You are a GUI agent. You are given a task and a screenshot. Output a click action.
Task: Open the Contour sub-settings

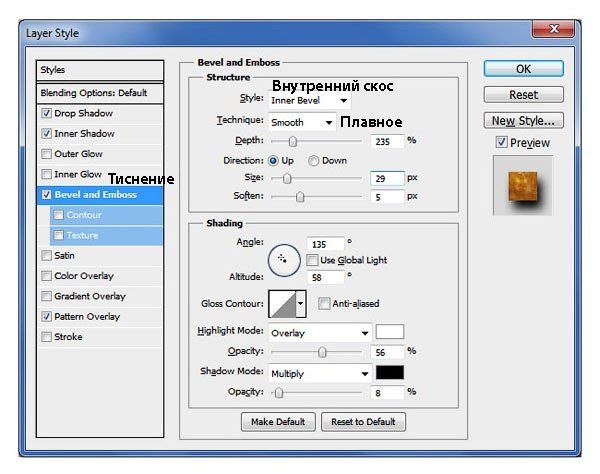coord(84,215)
